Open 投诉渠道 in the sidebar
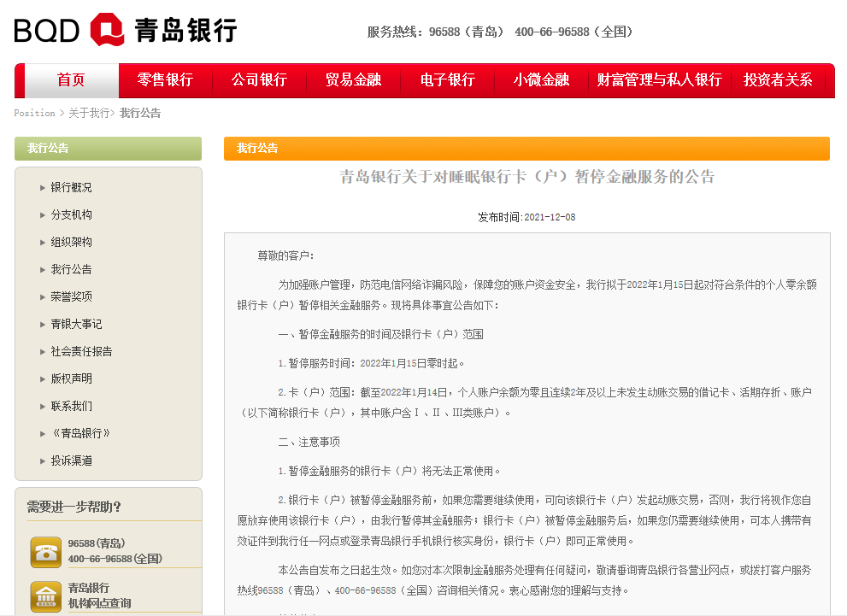 pyautogui.click(x=71, y=461)
